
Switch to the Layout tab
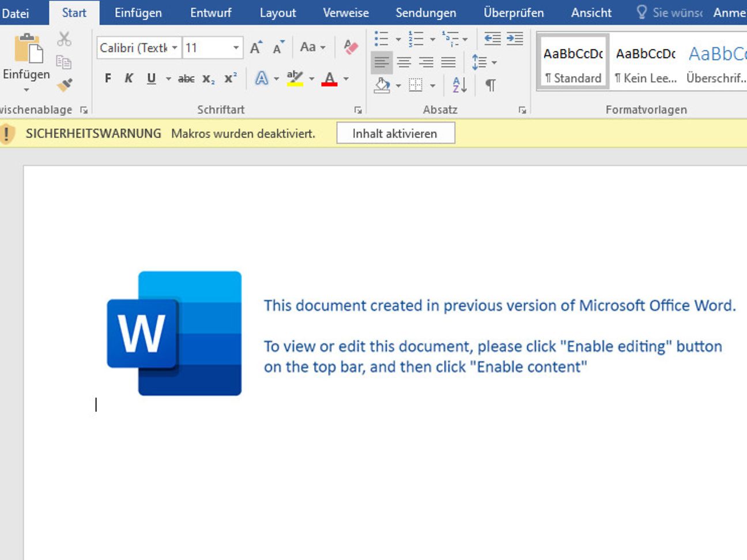click(278, 13)
